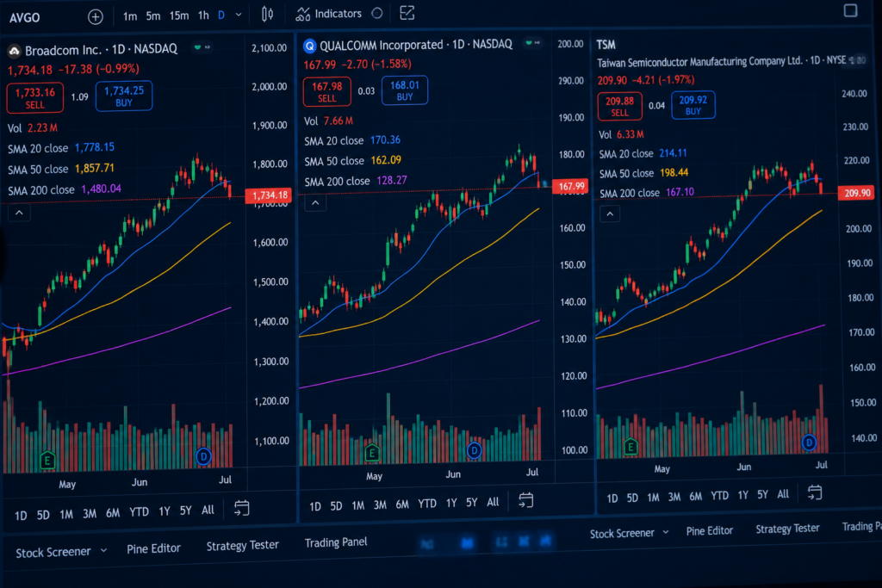Image resolution: width=882 pixels, height=588 pixels.
Task: Expand the timeframe dropdown arrow next to D
Action: pos(239,15)
